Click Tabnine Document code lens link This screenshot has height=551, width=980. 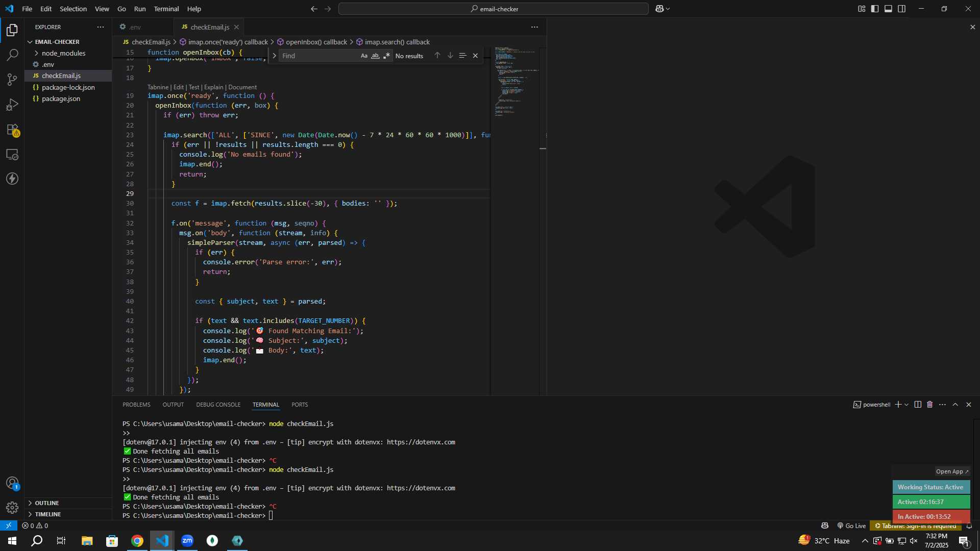pyautogui.click(x=242, y=87)
